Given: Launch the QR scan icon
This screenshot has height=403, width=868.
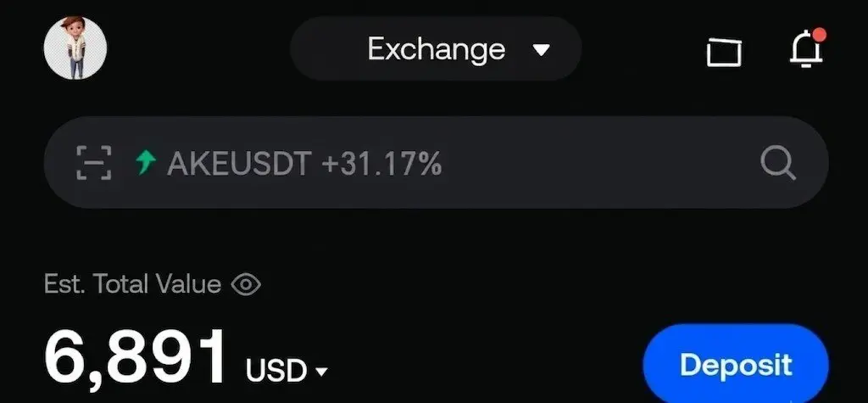Looking at the screenshot, I should [x=93, y=163].
